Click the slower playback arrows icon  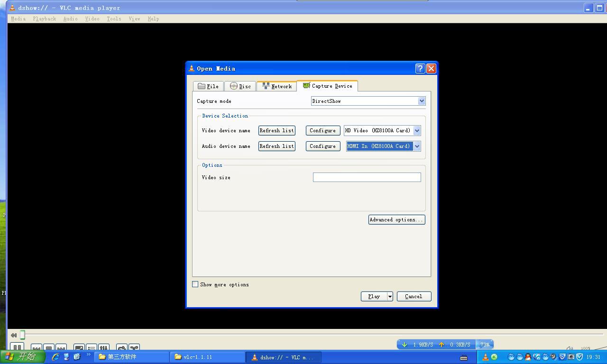(x=14, y=335)
